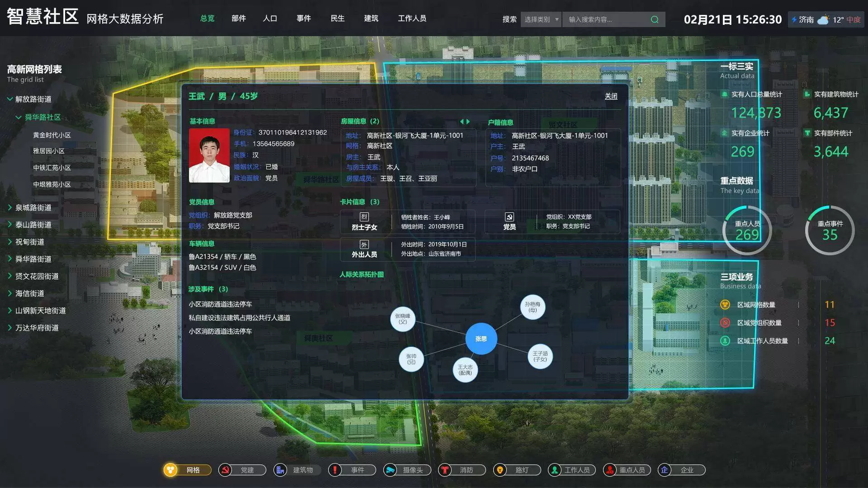Click the 区域党组织数量 red icon
This screenshot has height=488, width=868.
725,323
